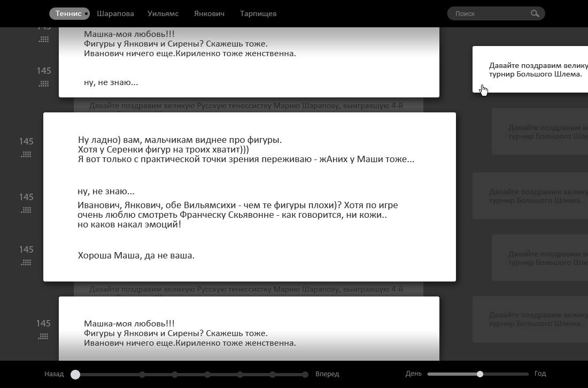Click grid icon beside 'Ну ладно) вам' comment
The image size is (588, 388).
[x=26, y=154]
